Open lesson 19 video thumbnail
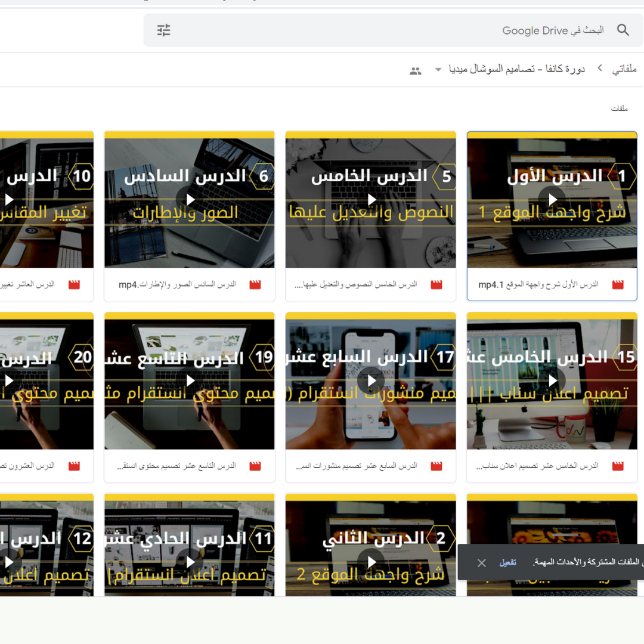 tap(190, 380)
